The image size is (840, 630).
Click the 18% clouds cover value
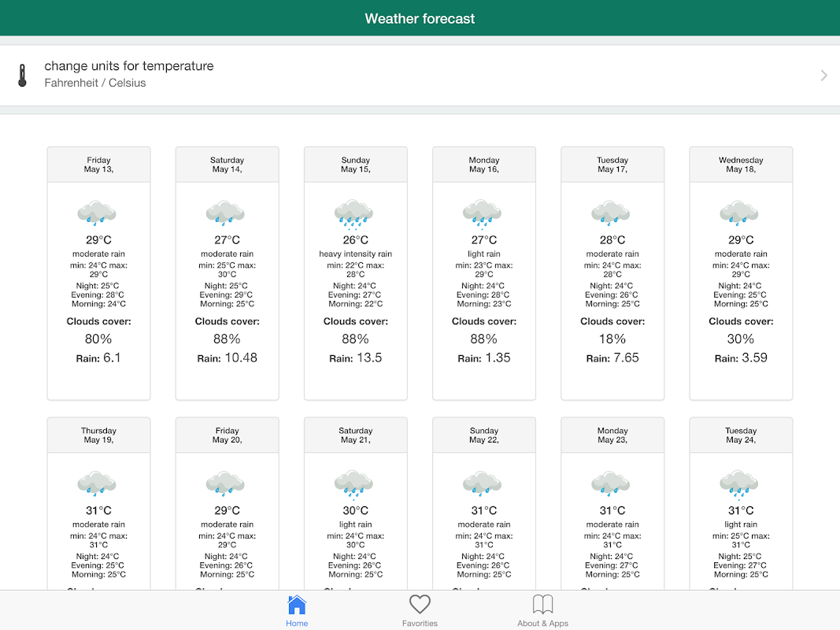pyautogui.click(x=612, y=339)
